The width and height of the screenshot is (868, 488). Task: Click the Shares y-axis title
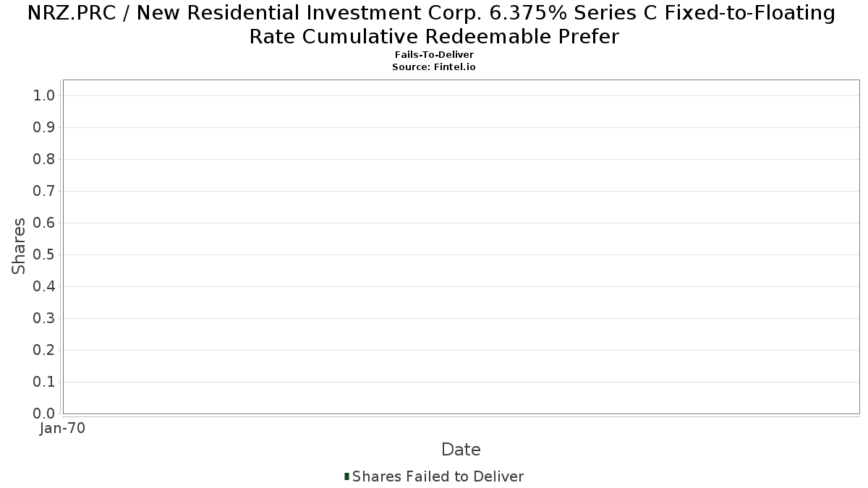pyautogui.click(x=19, y=247)
